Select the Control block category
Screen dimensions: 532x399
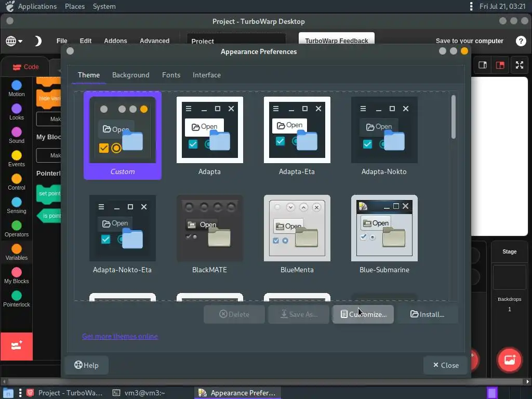pos(16,182)
